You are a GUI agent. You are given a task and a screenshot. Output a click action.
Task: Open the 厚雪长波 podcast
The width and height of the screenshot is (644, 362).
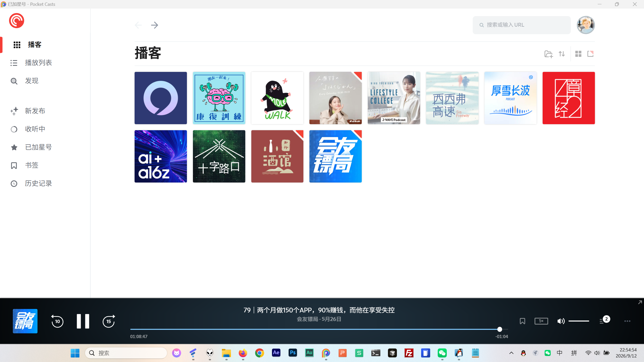510,98
